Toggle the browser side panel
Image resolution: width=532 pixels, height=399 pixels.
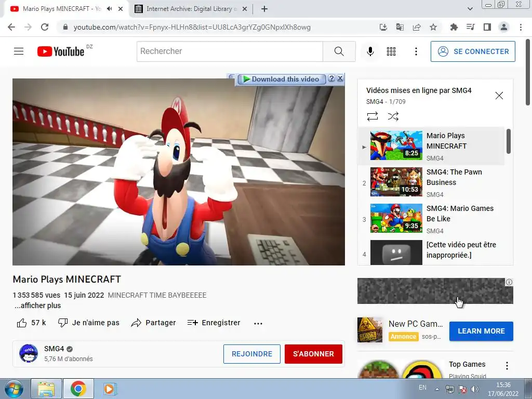487,27
